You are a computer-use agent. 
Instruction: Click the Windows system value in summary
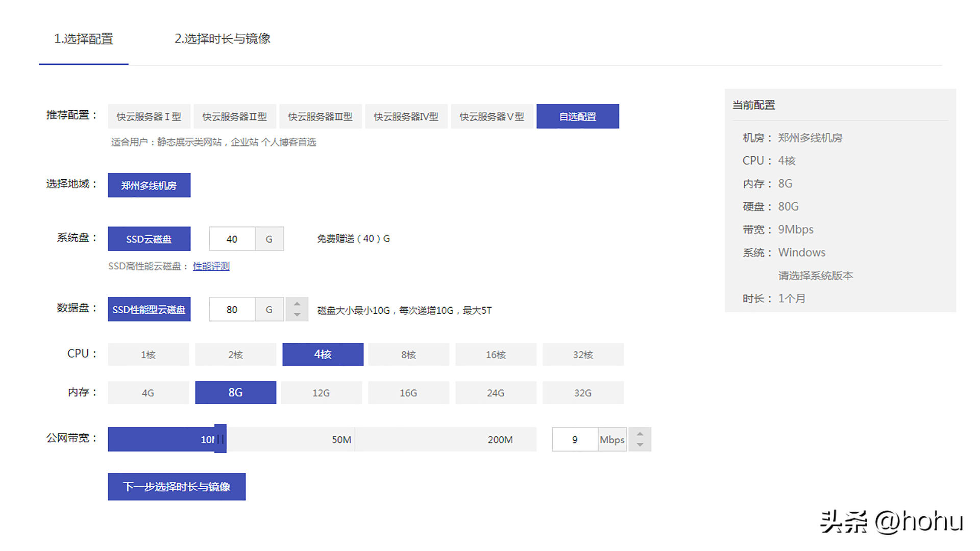tap(802, 253)
